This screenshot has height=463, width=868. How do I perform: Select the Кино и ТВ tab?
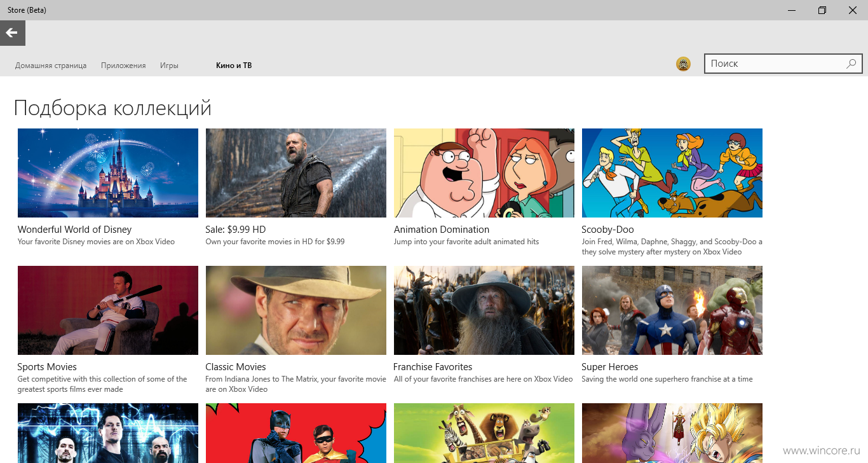click(x=234, y=66)
